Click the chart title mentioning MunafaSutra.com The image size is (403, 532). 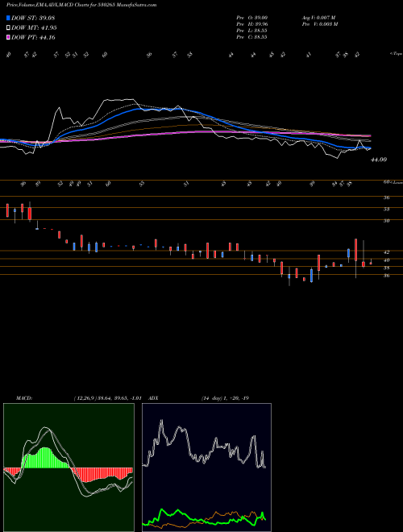pos(81,5)
